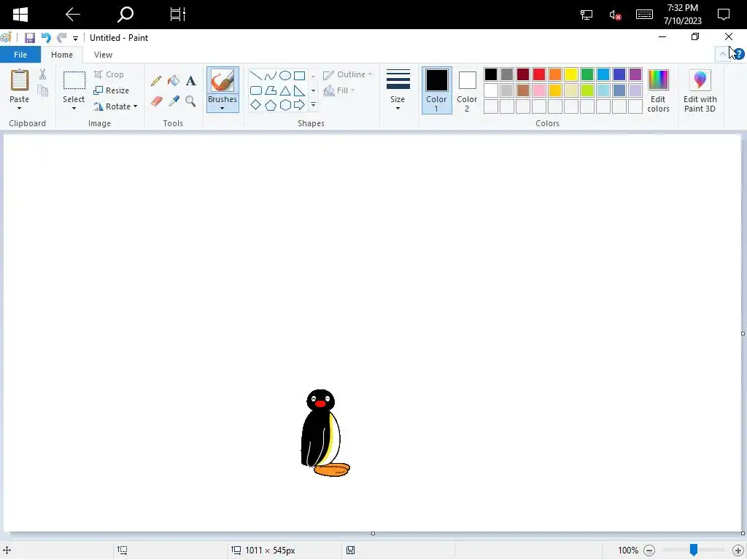Switch to the Home tab
The height and width of the screenshot is (560, 747).
62,55
